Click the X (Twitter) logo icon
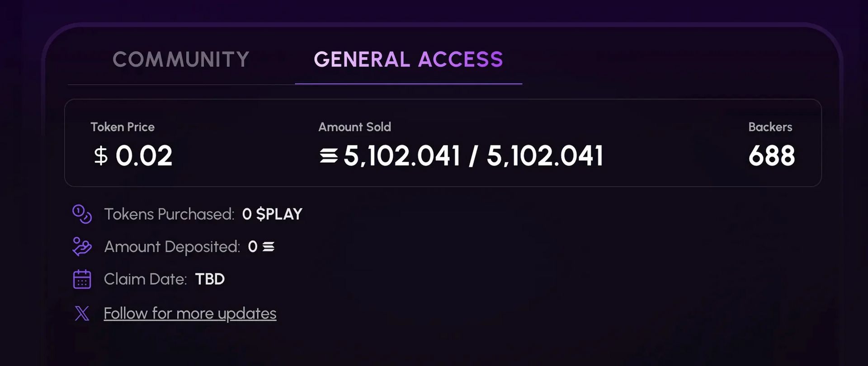This screenshot has height=366, width=868. [x=82, y=313]
